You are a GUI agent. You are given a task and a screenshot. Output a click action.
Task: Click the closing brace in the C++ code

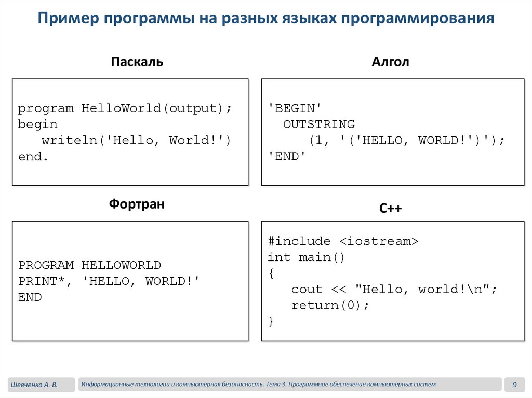271,321
